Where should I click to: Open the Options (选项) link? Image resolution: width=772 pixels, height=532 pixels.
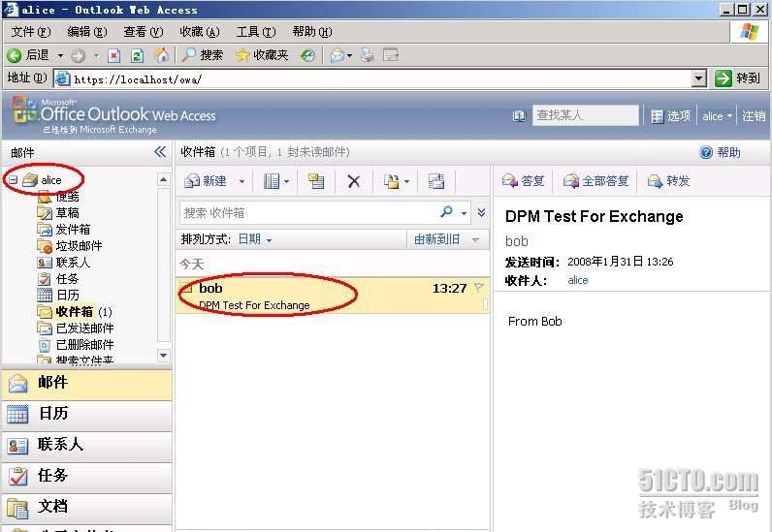tap(671, 116)
